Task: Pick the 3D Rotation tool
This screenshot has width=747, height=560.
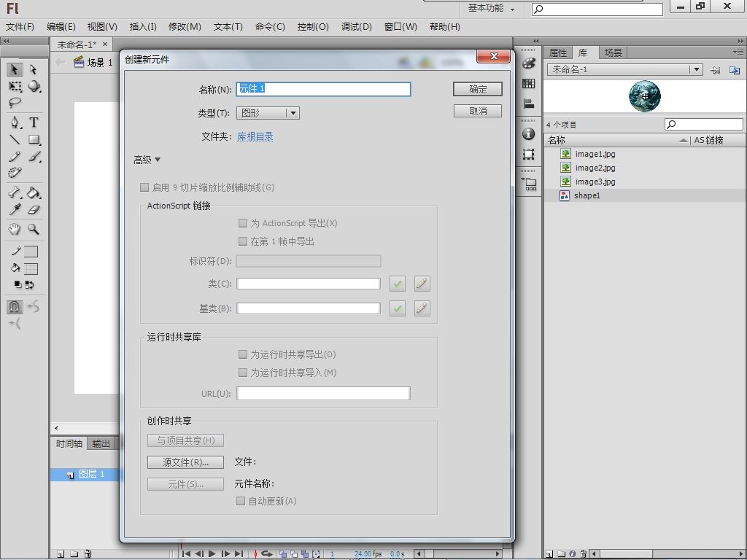Action: 34,86
